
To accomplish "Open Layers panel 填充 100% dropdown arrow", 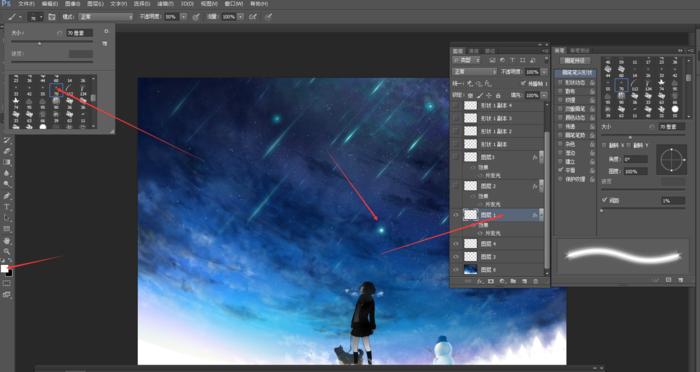I will (544, 95).
